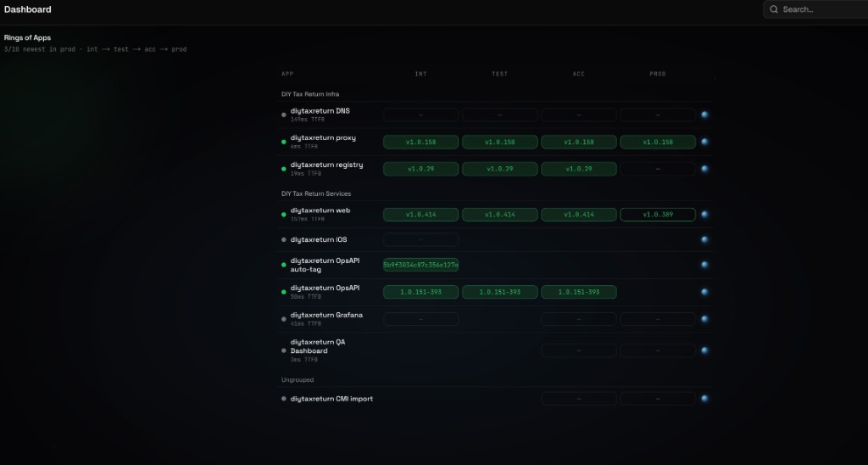The image size is (868, 465).
Task: Click the ACC column header
Action: (x=578, y=74)
